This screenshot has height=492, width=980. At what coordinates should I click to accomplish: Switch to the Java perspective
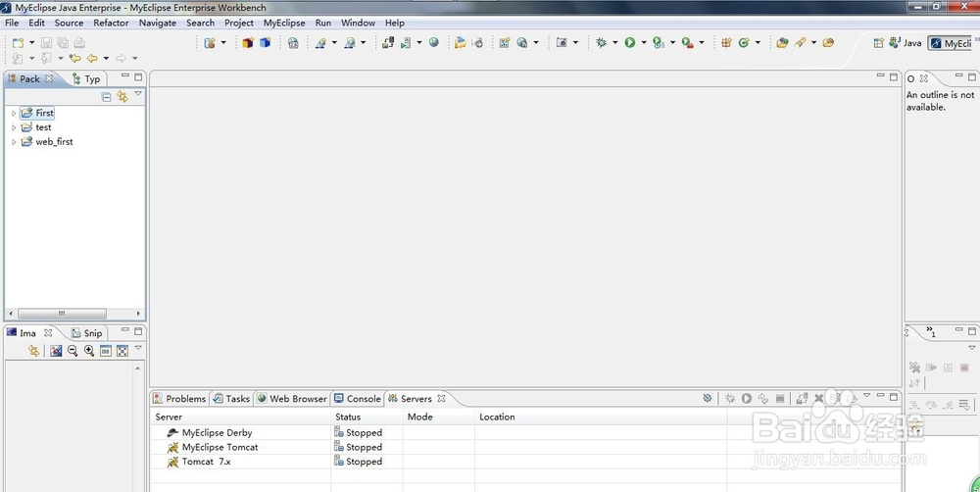click(x=906, y=43)
